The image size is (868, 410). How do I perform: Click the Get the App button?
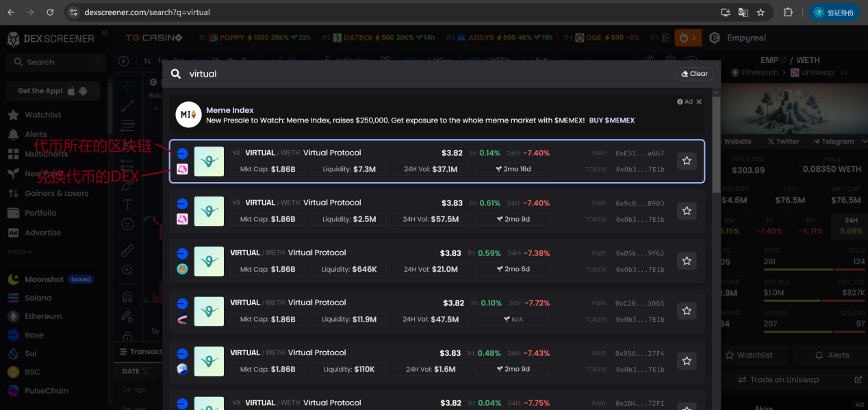click(53, 91)
